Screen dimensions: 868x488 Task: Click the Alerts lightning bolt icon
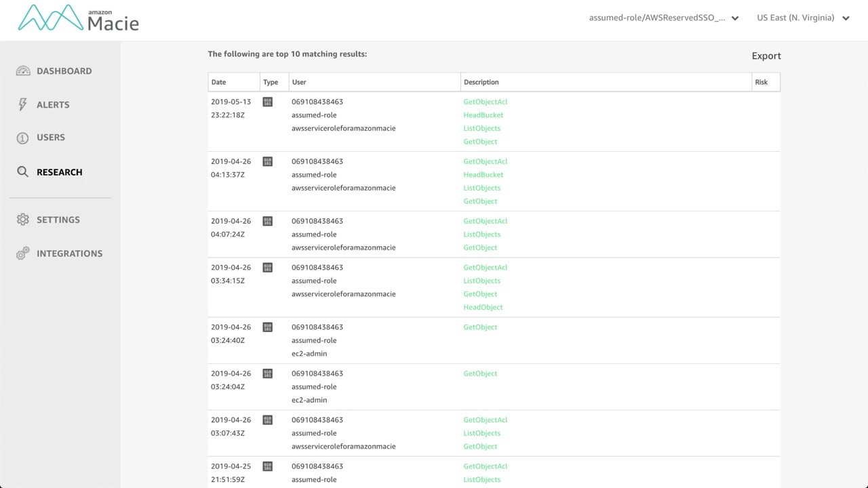click(x=23, y=104)
